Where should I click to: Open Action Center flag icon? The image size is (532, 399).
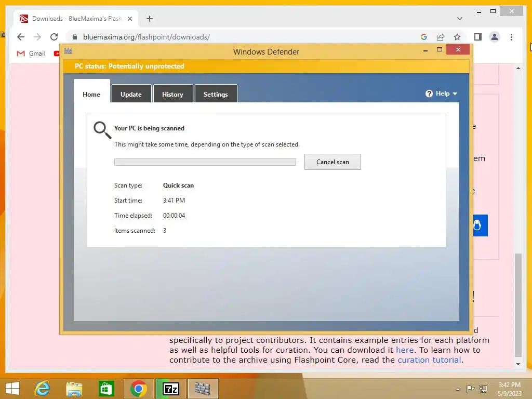pos(470,389)
